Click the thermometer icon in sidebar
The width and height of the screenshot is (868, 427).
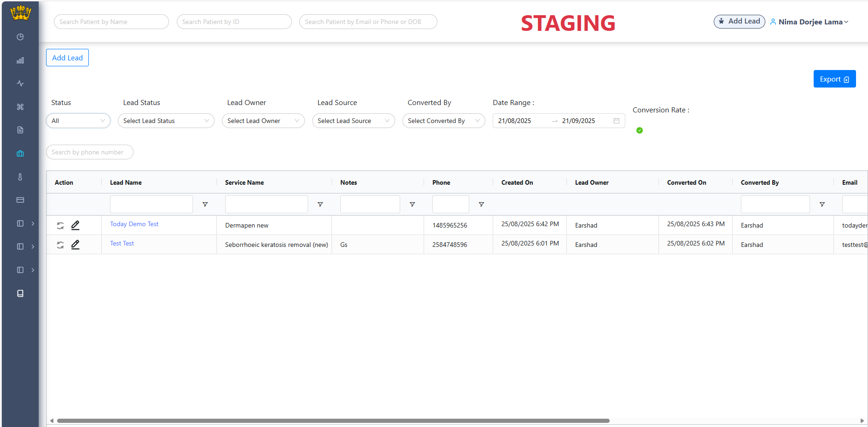click(20, 177)
